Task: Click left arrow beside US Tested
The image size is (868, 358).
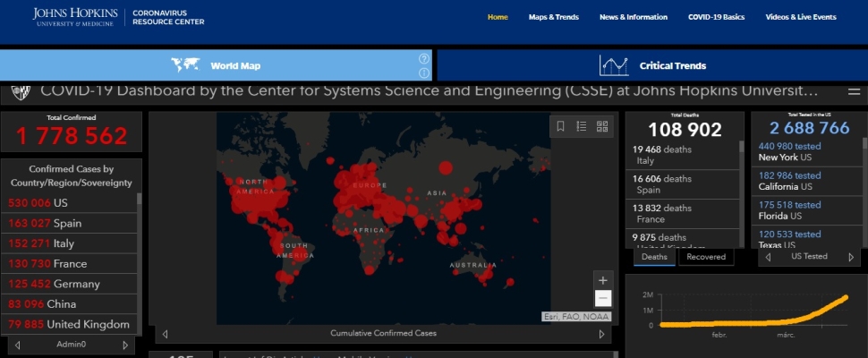Action: point(768,257)
